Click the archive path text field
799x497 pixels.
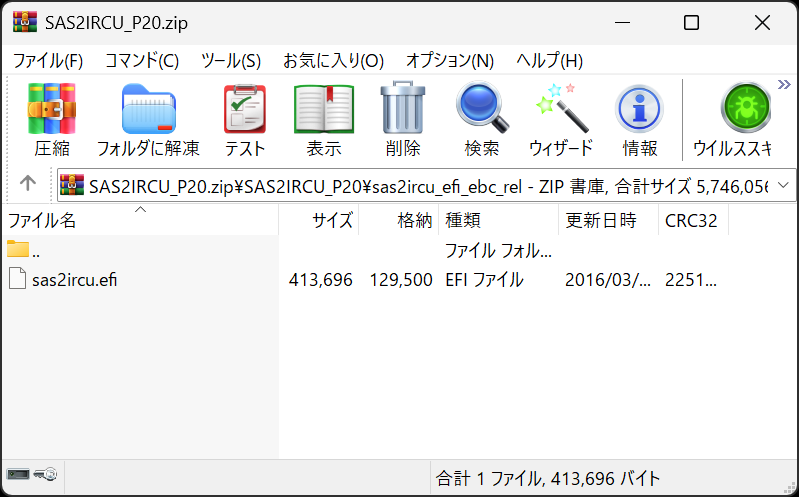[x=428, y=187]
